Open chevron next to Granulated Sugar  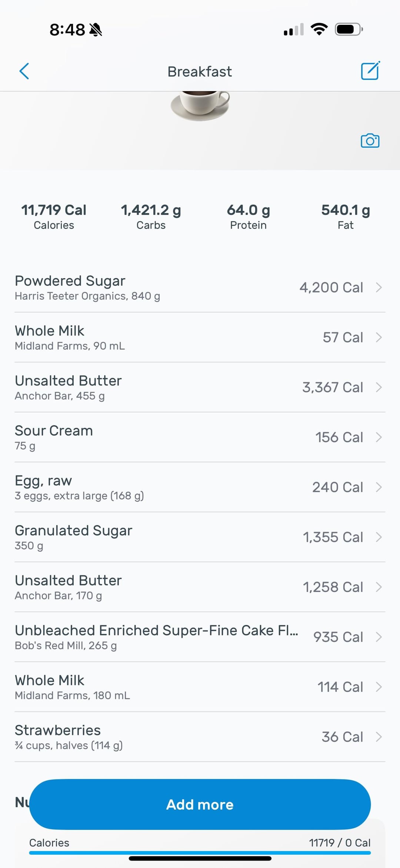coord(379,537)
